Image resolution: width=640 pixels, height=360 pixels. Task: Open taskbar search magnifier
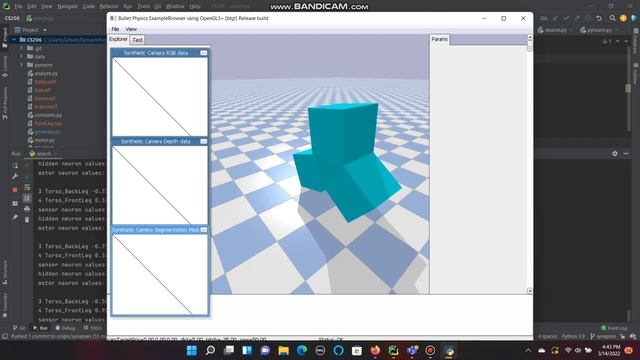click(210, 350)
